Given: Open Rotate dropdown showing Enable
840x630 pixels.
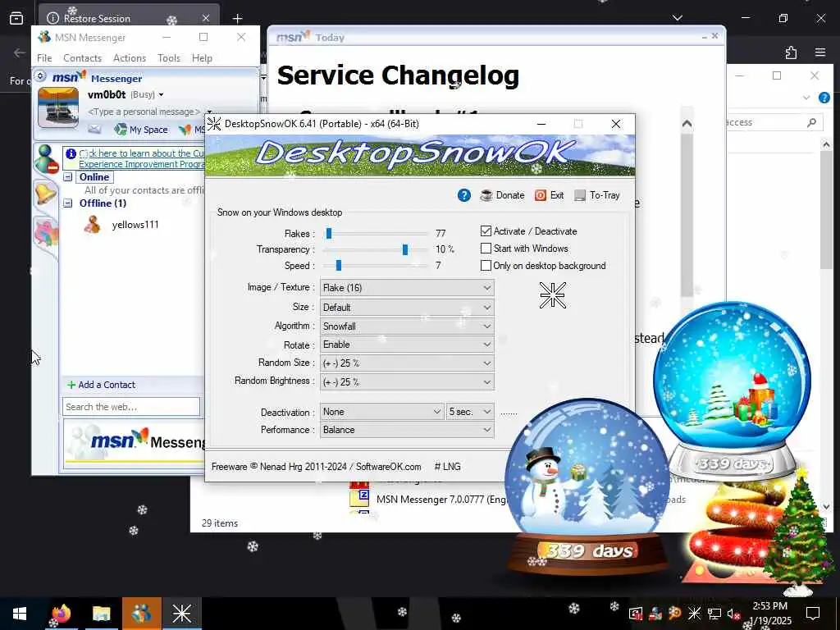Looking at the screenshot, I should point(407,345).
